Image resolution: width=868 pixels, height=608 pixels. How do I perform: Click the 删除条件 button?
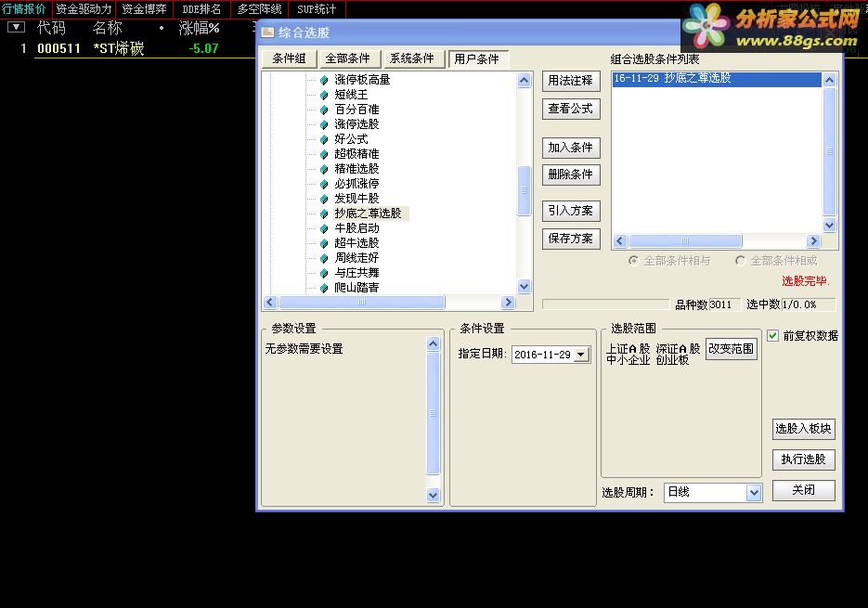571,175
